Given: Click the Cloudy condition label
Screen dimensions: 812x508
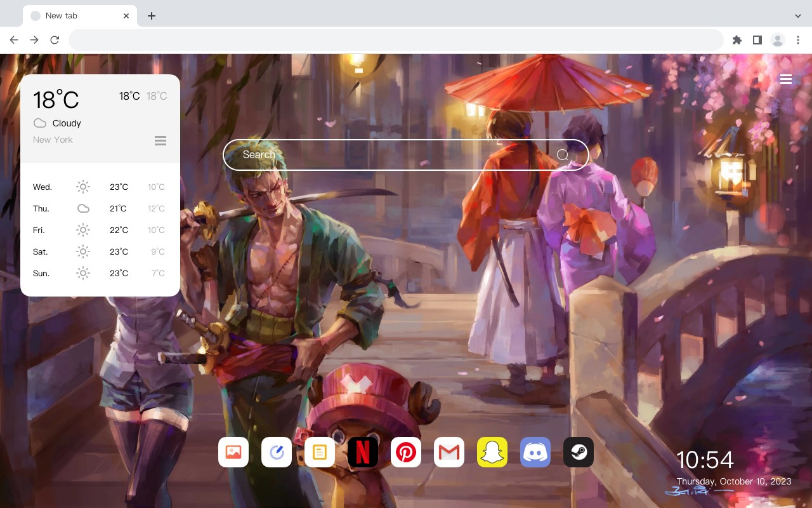Looking at the screenshot, I should [67, 123].
